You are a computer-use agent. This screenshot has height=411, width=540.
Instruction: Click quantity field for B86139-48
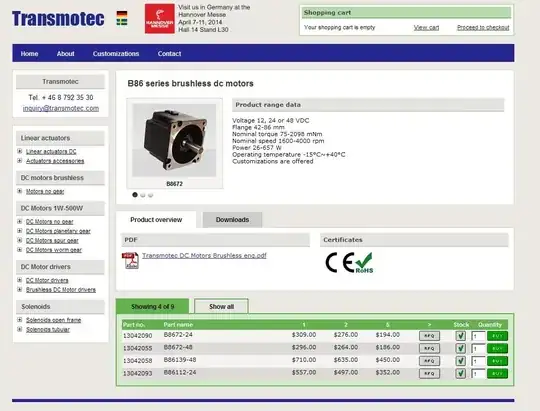(x=478, y=361)
